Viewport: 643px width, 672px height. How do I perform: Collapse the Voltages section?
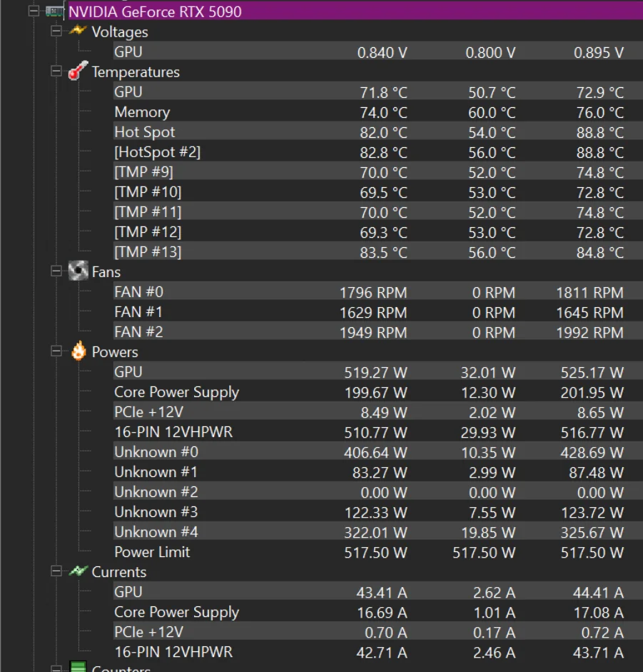56,31
